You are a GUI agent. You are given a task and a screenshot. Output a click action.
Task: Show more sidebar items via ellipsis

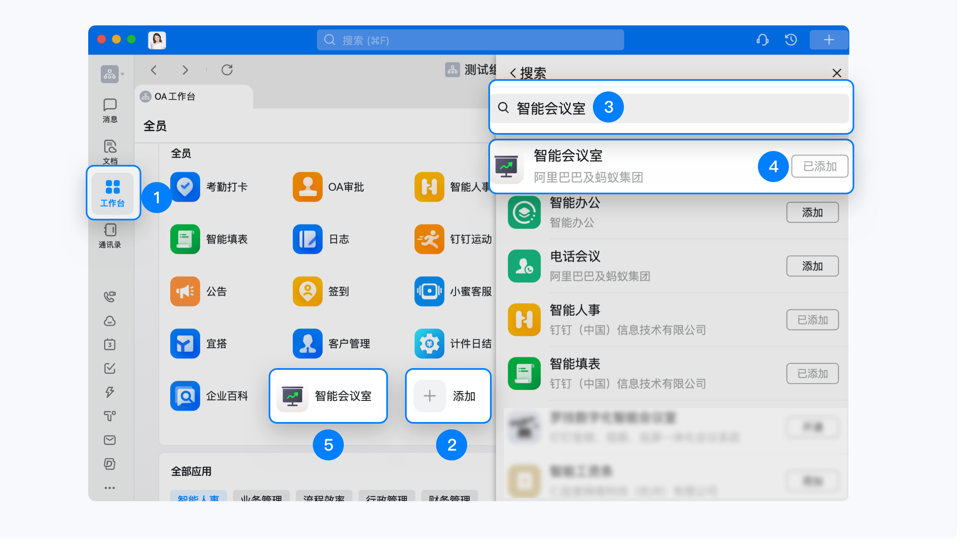point(109,488)
